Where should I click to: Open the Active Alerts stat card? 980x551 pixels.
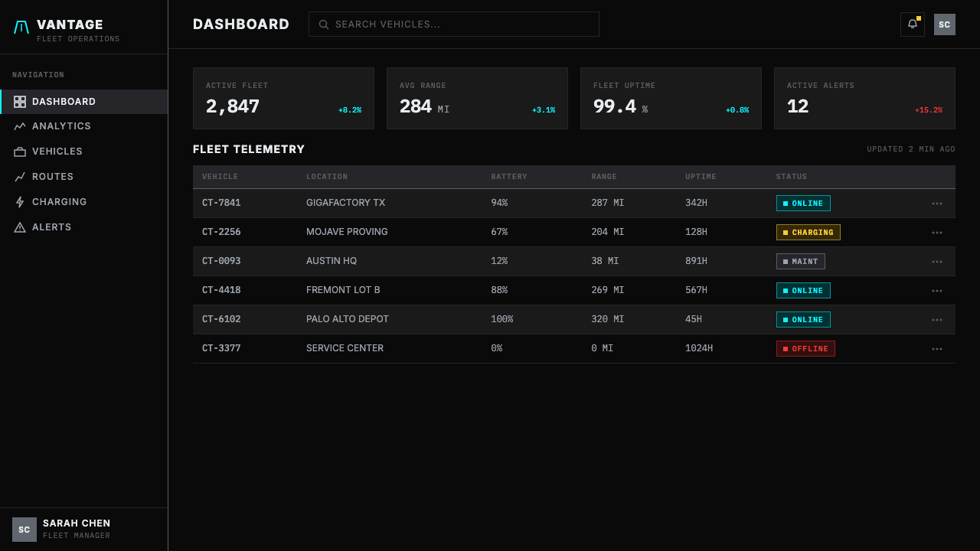click(864, 98)
